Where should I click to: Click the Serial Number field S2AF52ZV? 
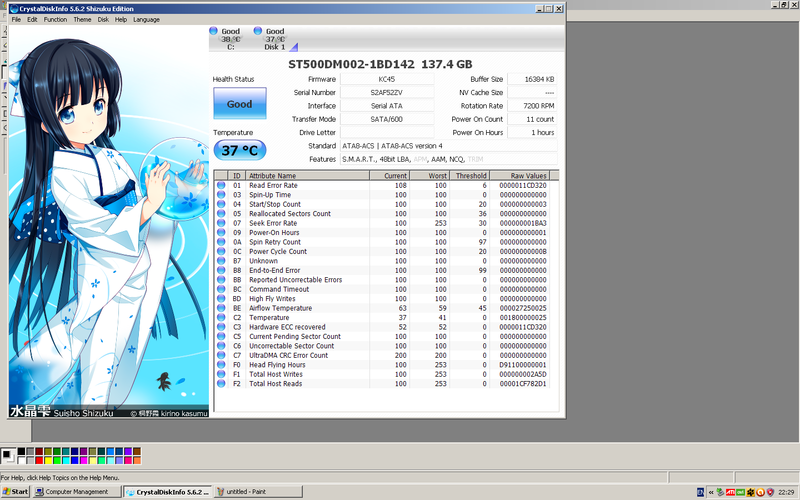click(x=387, y=92)
